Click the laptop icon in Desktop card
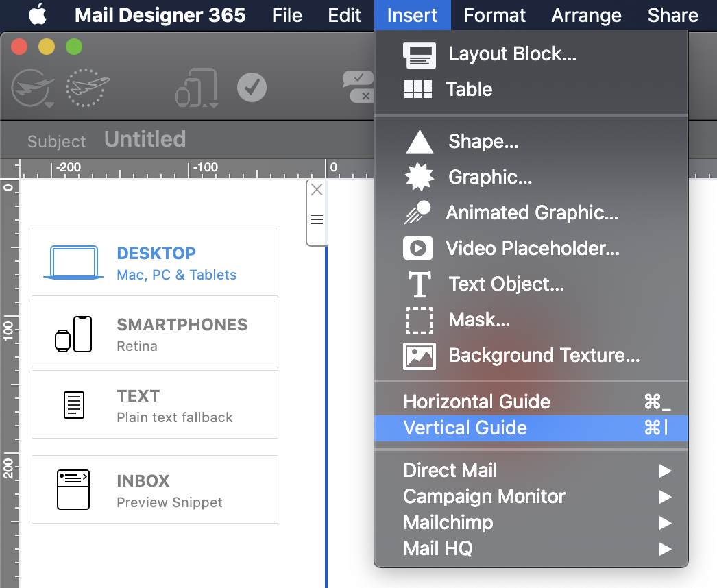Screen dimensions: 717x588 (x=73, y=262)
